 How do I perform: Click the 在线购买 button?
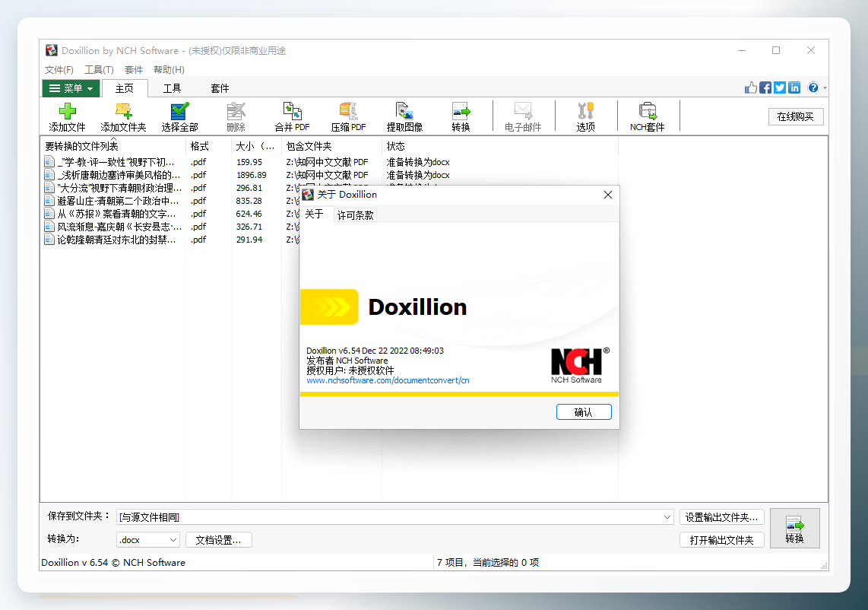tap(796, 116)
